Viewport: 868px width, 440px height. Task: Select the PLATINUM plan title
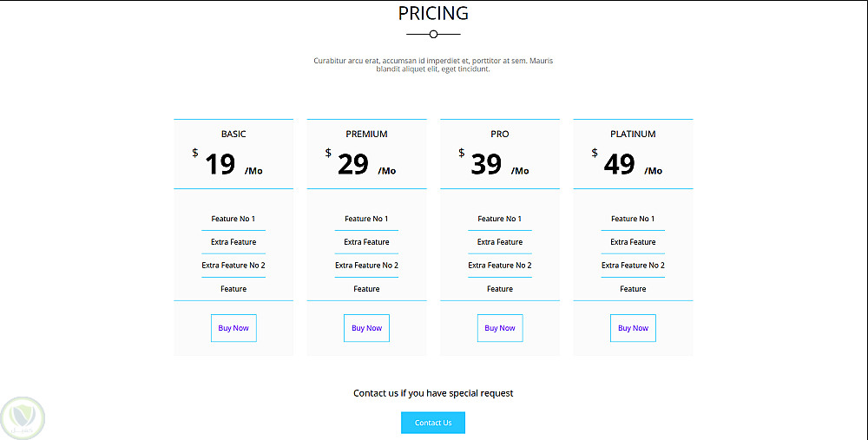633,134
